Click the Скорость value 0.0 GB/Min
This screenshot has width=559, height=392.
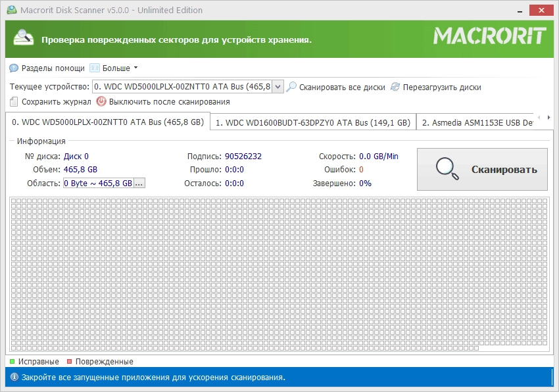[x=379, y=157]
